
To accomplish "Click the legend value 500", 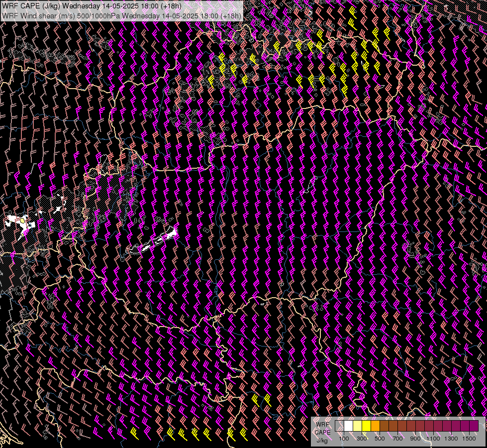I will coord(380,439).
